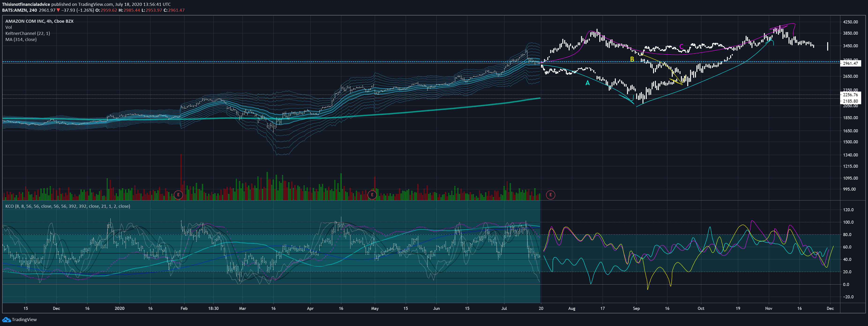Viewport: 868px width, 326px height.
Task: Click the 18:30 label on the time axis
Action: (213, 308)
